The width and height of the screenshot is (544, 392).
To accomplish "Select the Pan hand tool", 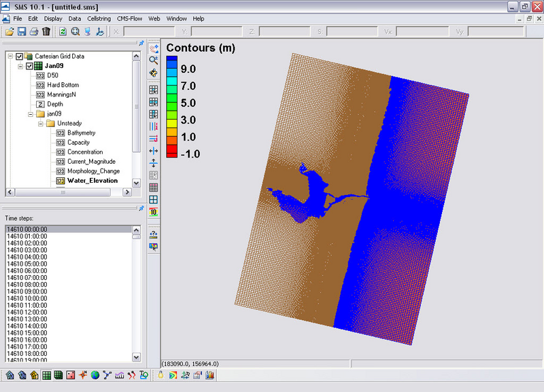I will (154, 48).
